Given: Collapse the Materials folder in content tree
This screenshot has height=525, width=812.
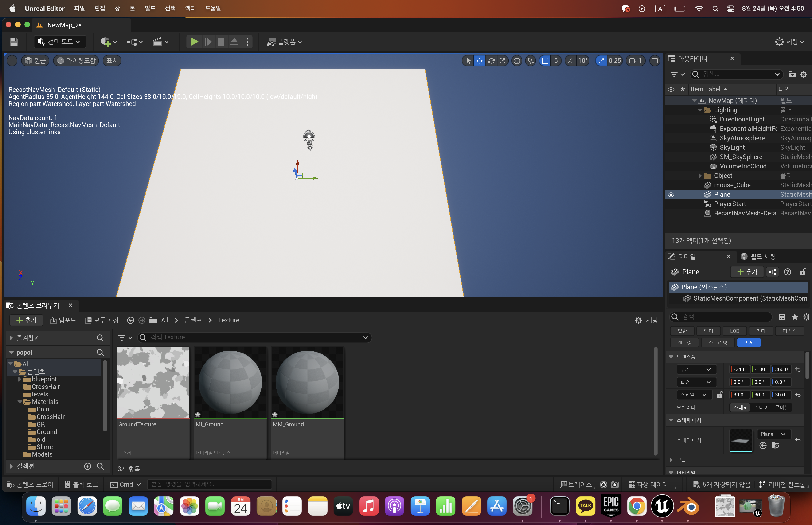Looking at the screenshot, I should point(20,402).
